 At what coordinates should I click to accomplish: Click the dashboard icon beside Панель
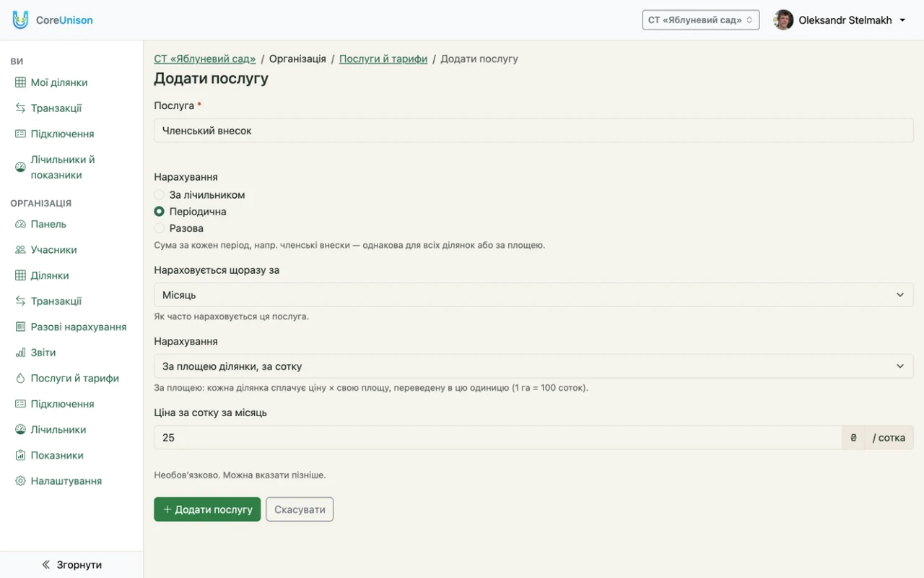(20, 224)
